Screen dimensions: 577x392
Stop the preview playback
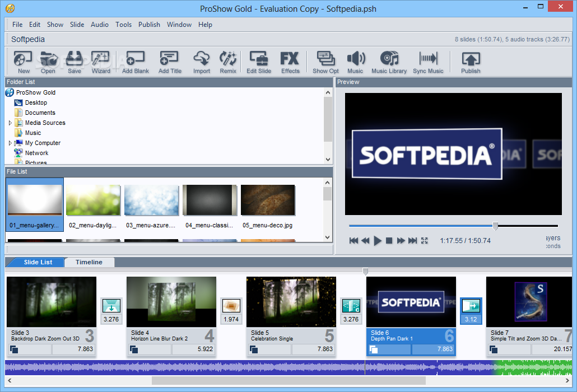[389, 240]
